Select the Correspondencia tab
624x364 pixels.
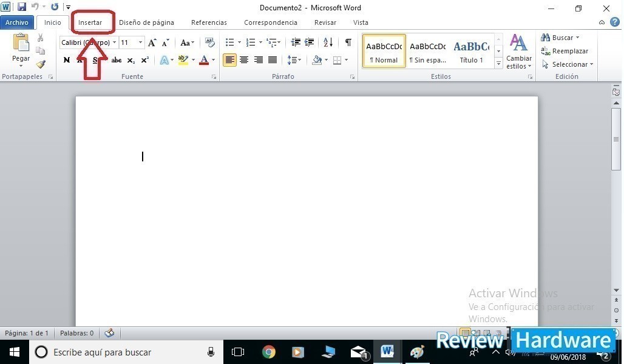[x=271, y=22]
